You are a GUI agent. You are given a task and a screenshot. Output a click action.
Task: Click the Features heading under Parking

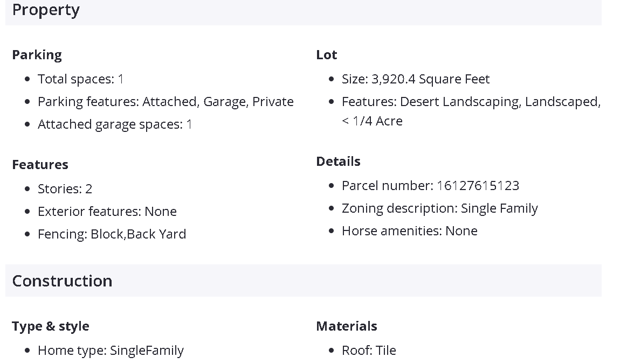(x=40, y=165)
